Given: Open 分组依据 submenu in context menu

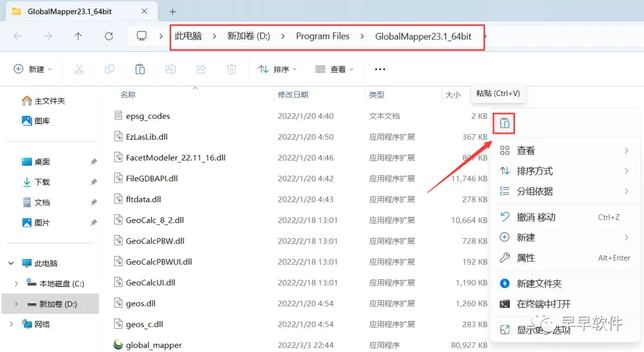Looking at the screenshot, I should pyautogui.click(x=565, y=191).
